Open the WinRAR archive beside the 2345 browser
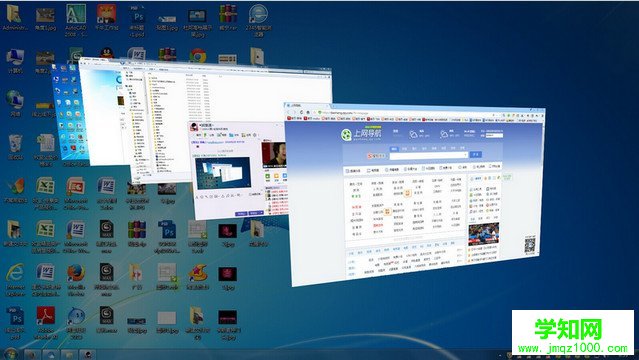 click(x=228, y=18)
